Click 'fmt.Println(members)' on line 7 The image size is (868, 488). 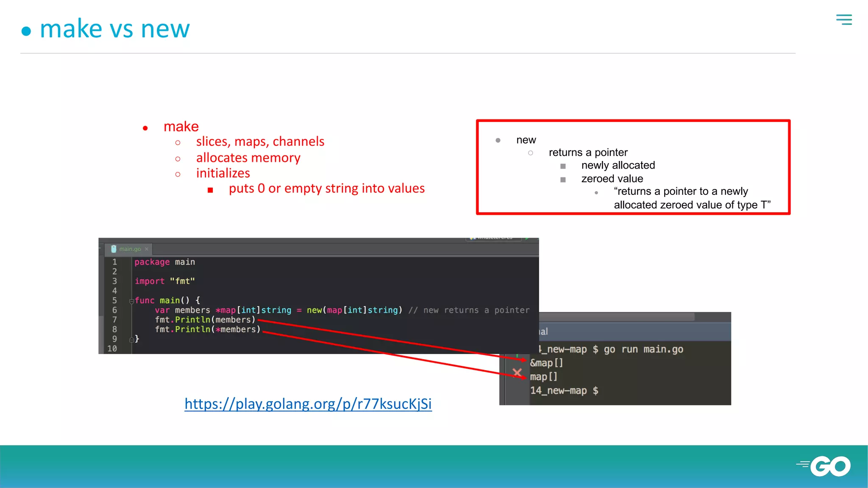(205, 320)
